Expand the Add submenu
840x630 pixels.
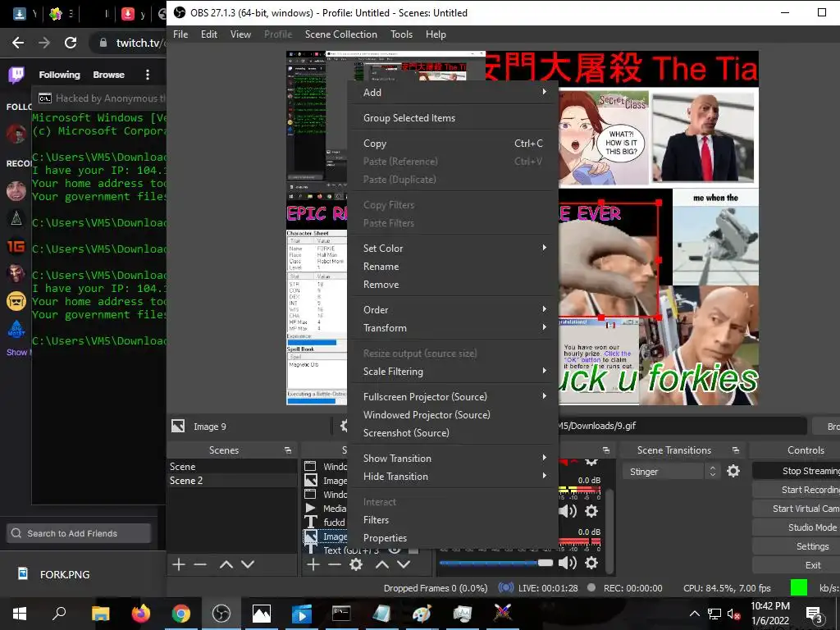[x=453, y=92]
